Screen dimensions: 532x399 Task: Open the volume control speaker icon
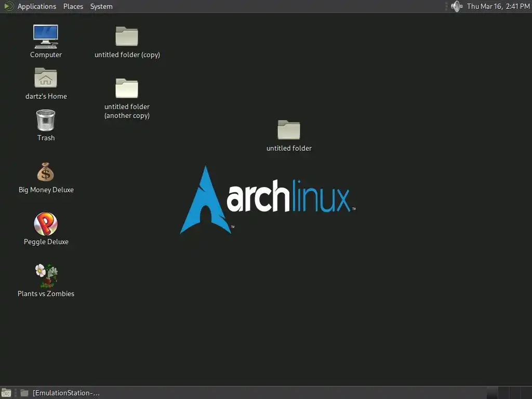[x=457, y=6]
